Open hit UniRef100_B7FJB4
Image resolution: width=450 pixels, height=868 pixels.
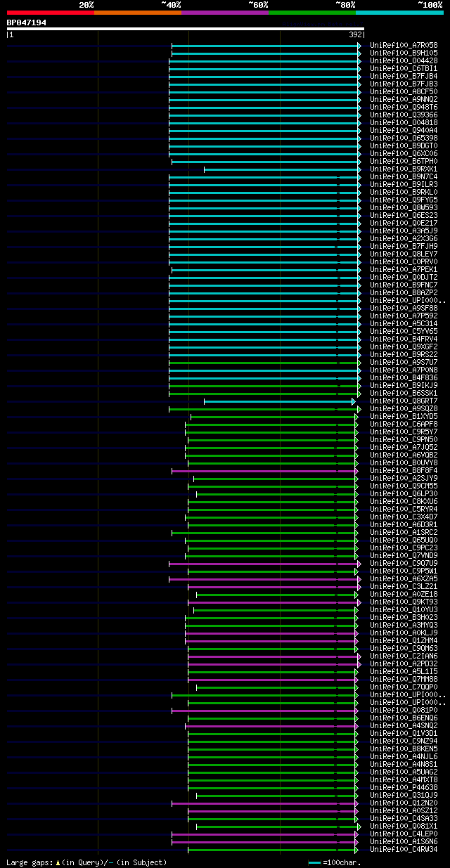(404, 76)
